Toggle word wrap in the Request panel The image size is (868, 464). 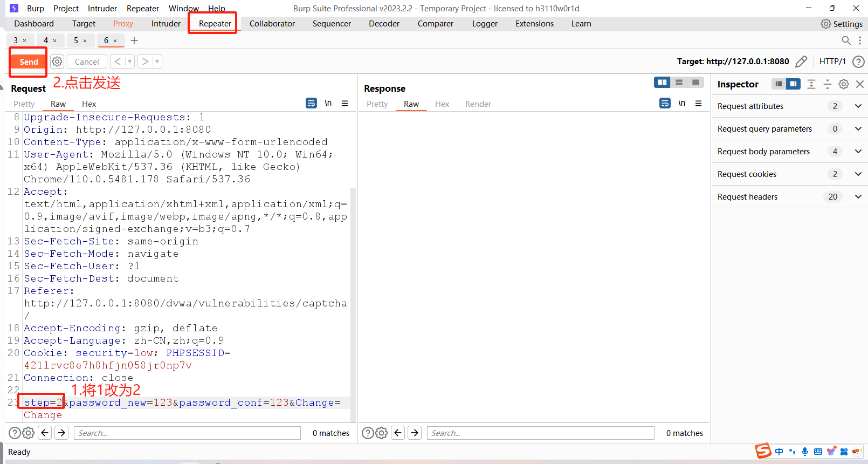[311, 103]
